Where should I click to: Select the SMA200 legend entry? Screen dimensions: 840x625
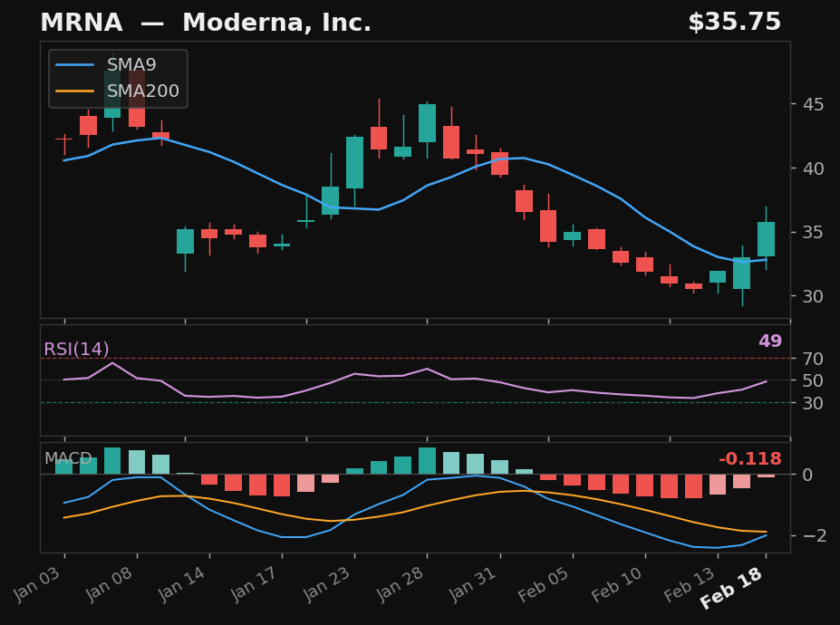click(117, 91)
